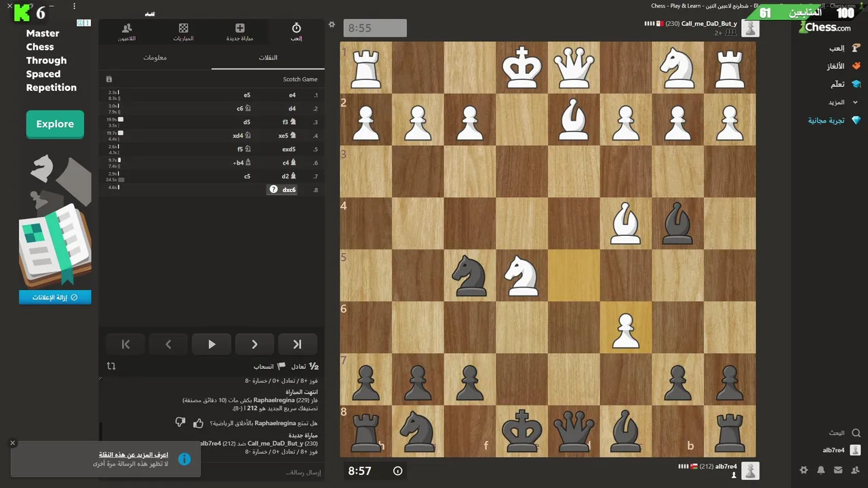
Task: Select black's knight move c6 in row 2
Action: pyautogui.click(x=244, y=108)
